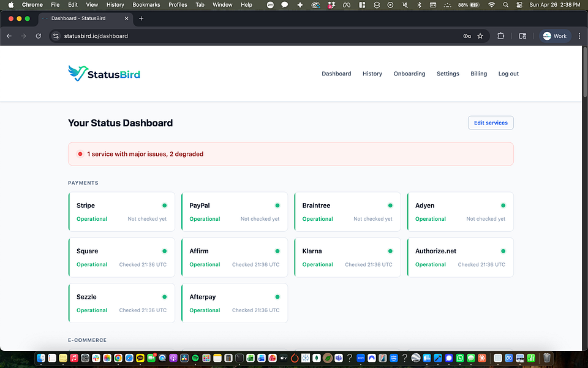Click the page vertical scrollbar
The width and height of the screenshot is (588, 368).
584,71
